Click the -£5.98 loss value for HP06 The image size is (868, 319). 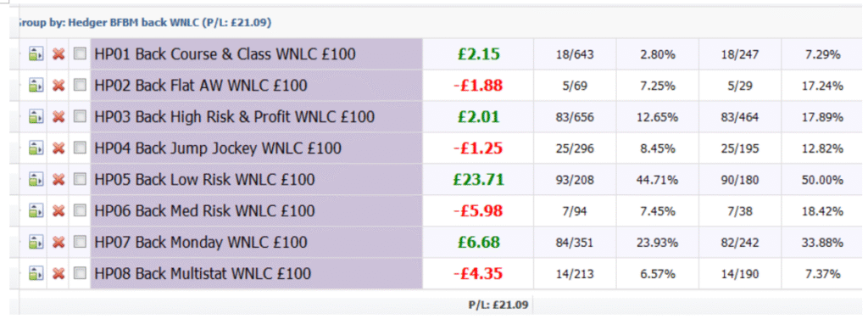click(x=478, y=211)
